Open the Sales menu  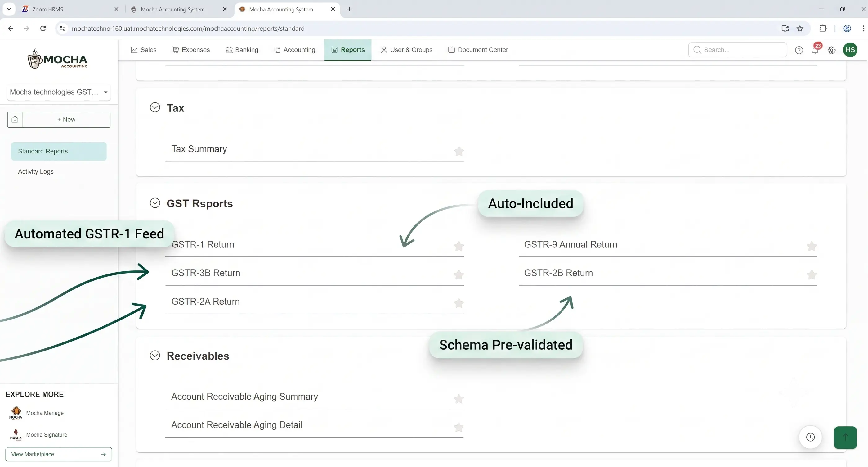144,50
